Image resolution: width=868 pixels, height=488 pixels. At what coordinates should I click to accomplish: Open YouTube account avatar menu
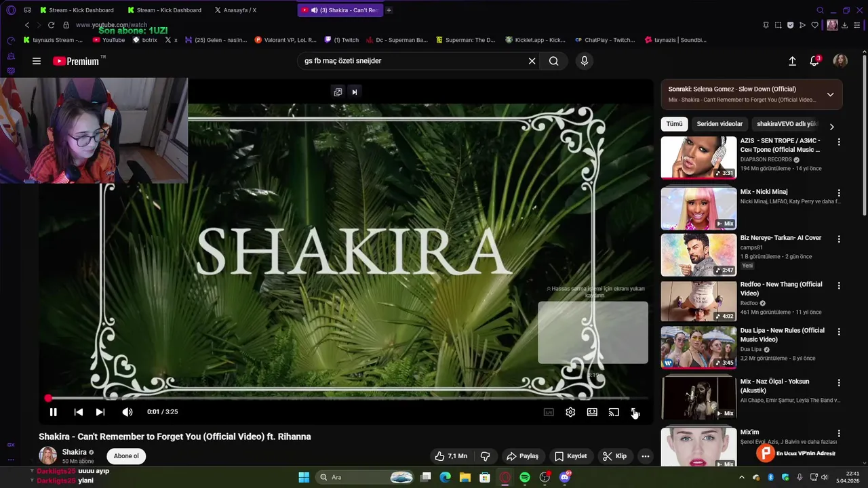840,61
